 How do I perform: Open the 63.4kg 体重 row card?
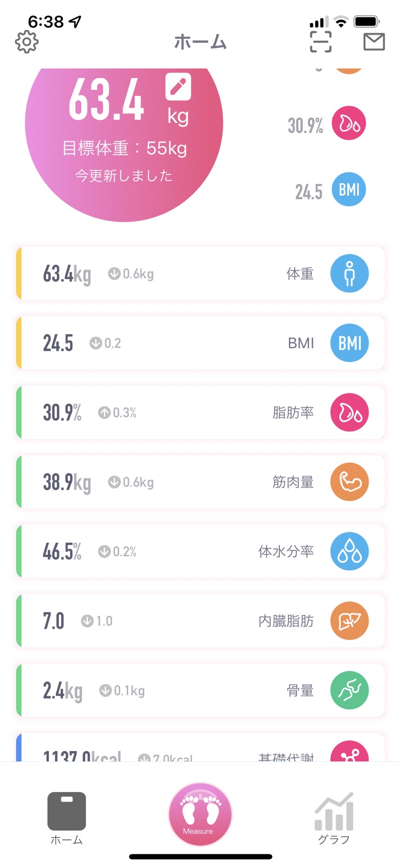point(200,274)
